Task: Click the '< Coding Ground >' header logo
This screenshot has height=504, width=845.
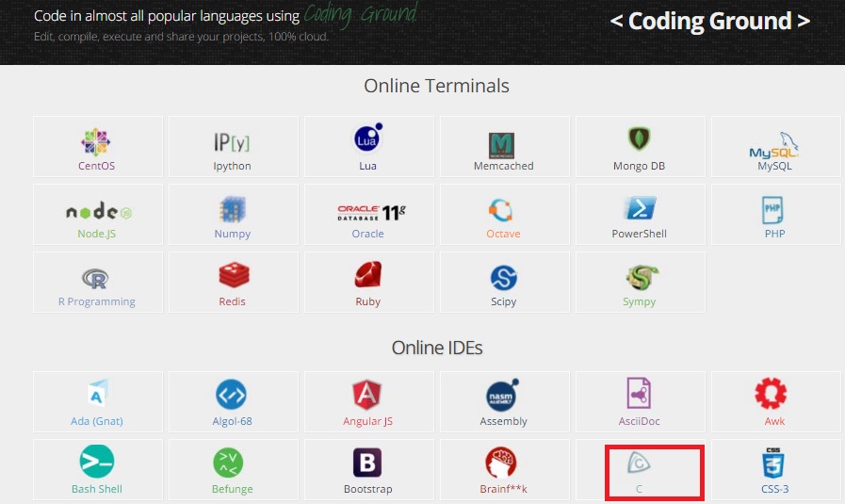Action: coord(710,21)
